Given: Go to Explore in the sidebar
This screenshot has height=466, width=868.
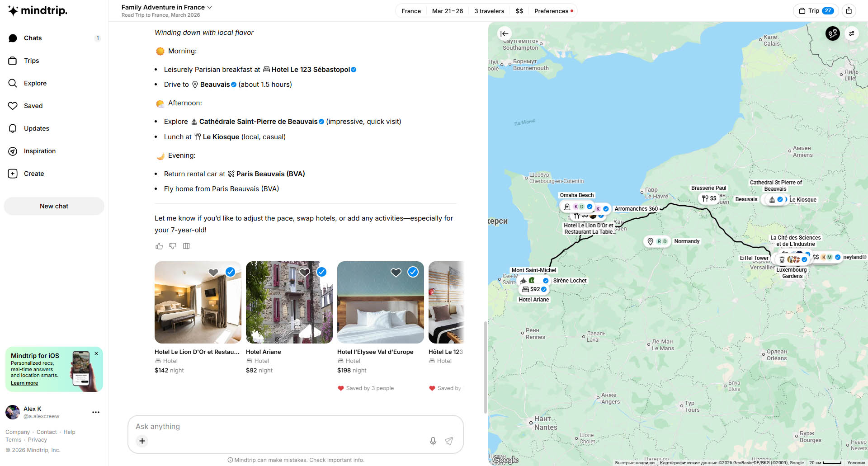Looking at the screenshot, I should [35, 83].
